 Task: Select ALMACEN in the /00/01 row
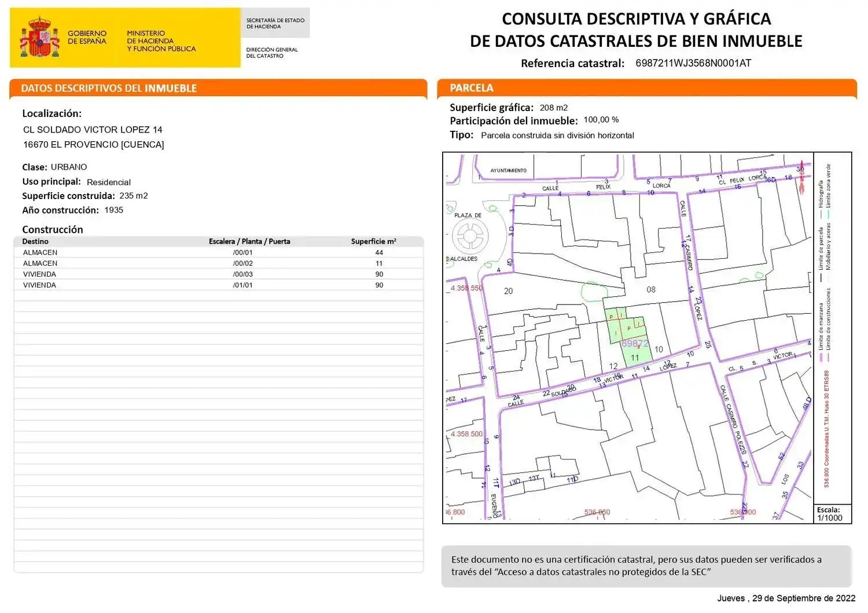click(40, 252)
